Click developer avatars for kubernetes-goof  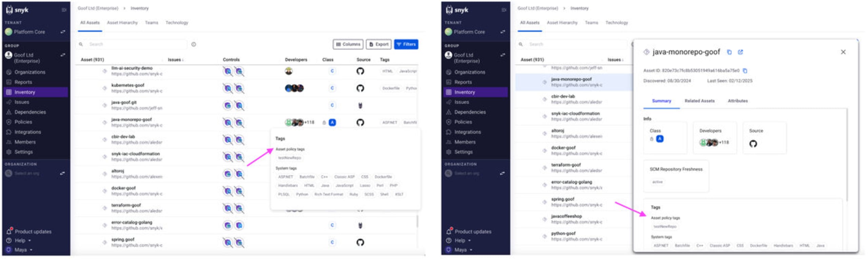[294, 88]
